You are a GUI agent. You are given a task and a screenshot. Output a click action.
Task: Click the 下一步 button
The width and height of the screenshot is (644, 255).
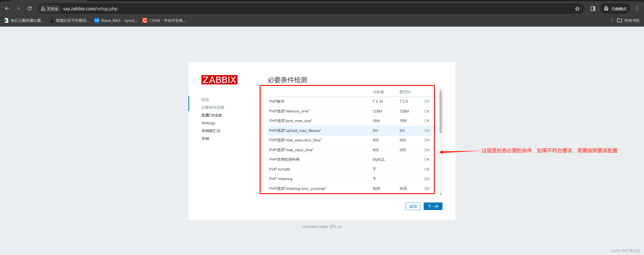coord(433,206)
